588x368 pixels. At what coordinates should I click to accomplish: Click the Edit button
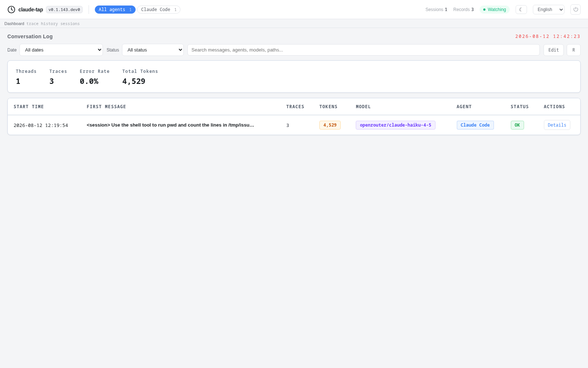pyautogui.click(x=553, y=50)
